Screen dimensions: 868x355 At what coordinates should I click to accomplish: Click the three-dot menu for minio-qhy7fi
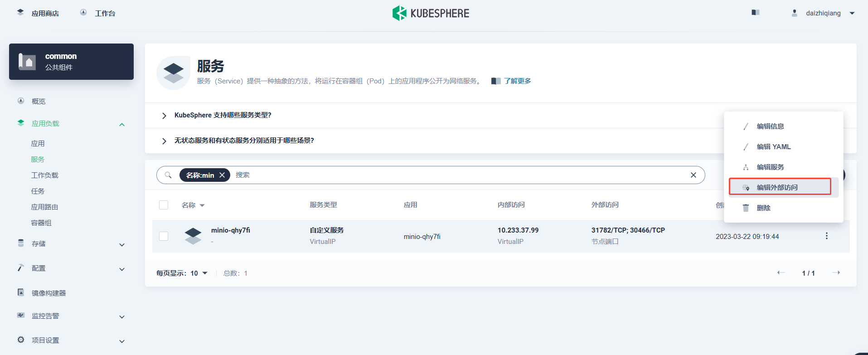click(x=826, y=236)
